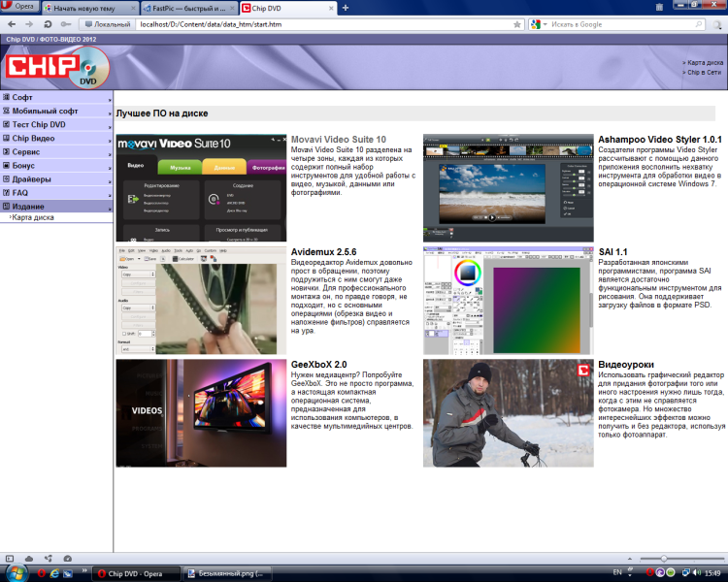Click the Avidemux film reel thumbnail
Viewport: 728px width, 582px height.
(x=201, y=301)
